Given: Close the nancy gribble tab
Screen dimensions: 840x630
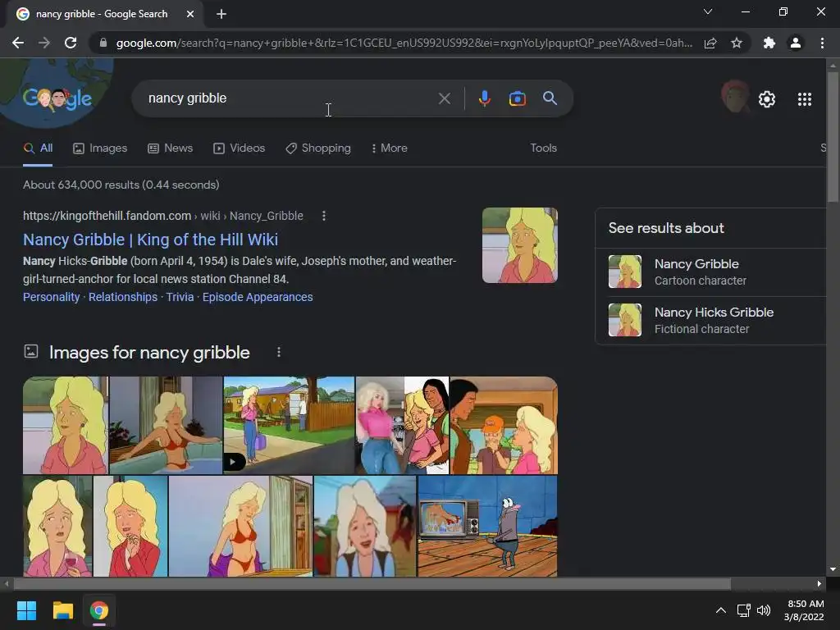Looking at the screenshot, I should click(x=190, y=14).
